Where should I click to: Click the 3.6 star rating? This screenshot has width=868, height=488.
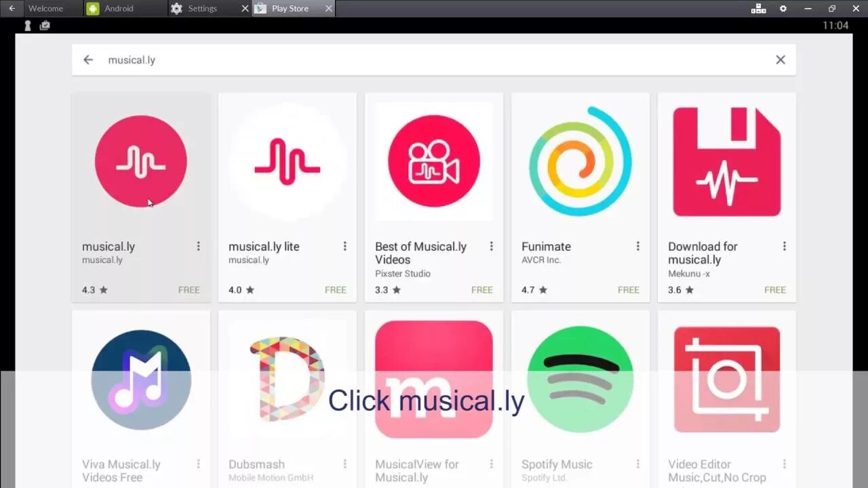tap(681, 289)
